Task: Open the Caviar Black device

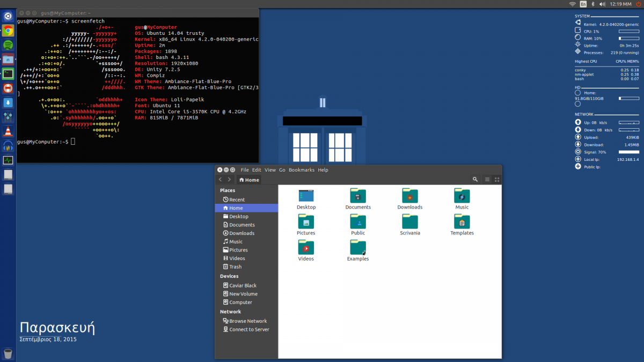Action: 246,285
